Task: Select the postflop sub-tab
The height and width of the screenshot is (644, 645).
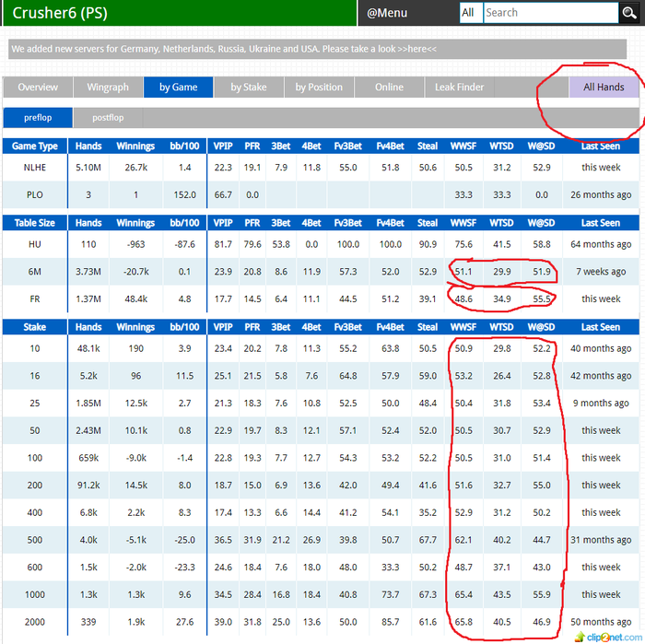Action: (x=108, y=118)
